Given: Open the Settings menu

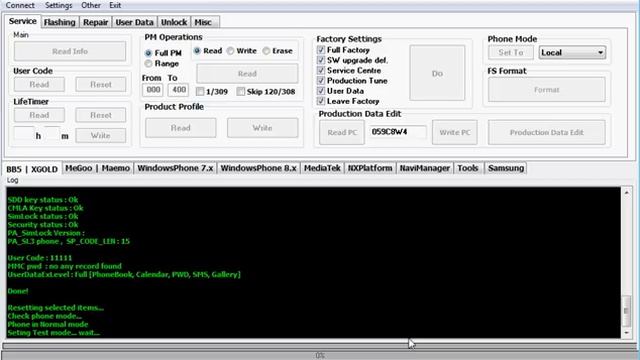Looking at the screenshot, I should click(x=58, y=5).
